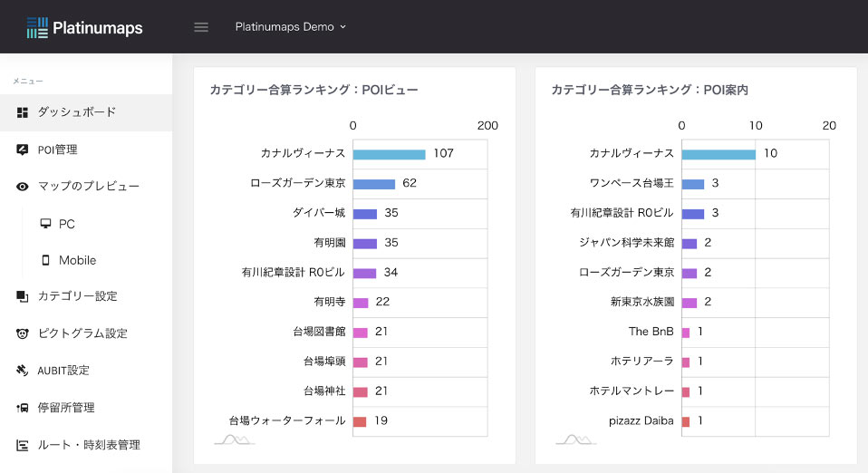The width and height of the screenshot is (868, 473).
Task: Click the AUBIT設定 satellite icon
Action: pyautogui.click(x=22, y=370)
